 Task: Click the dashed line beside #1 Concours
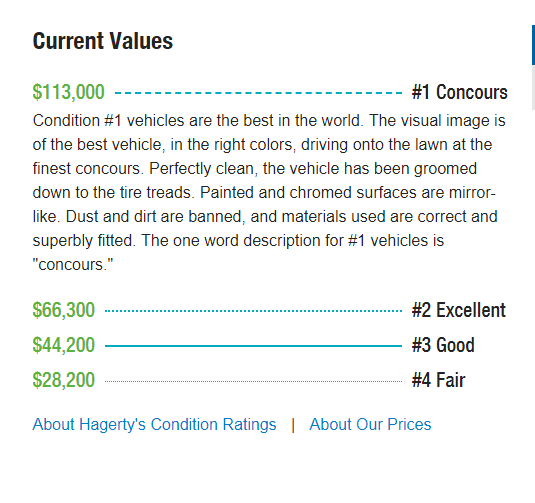click(258, 93)
